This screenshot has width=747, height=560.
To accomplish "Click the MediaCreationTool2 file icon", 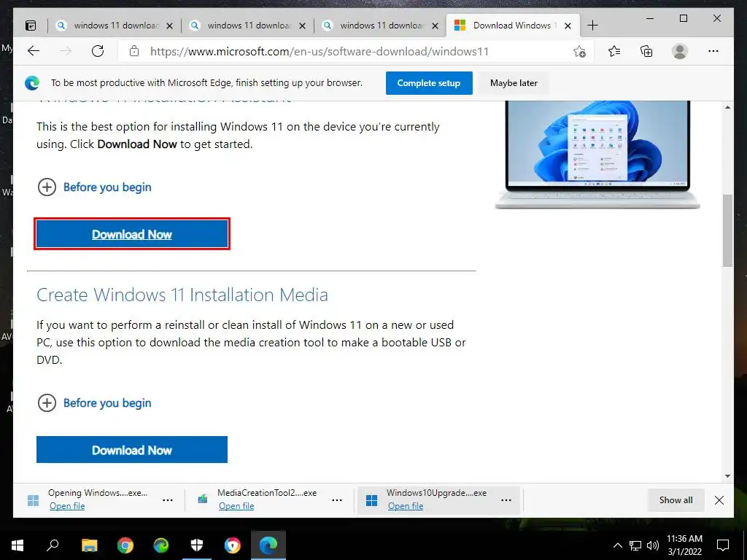I will click(x=203, y=499).
